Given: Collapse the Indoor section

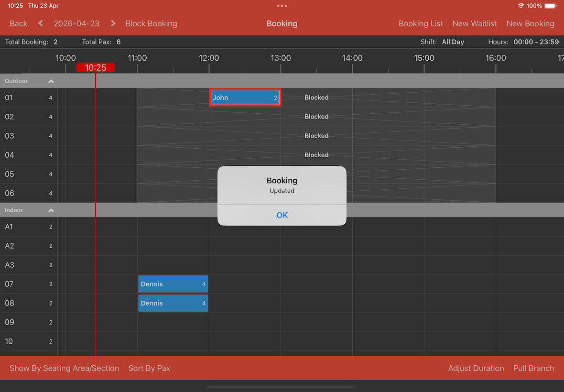Looking at the screenshot, I should [x=51, y=210].
